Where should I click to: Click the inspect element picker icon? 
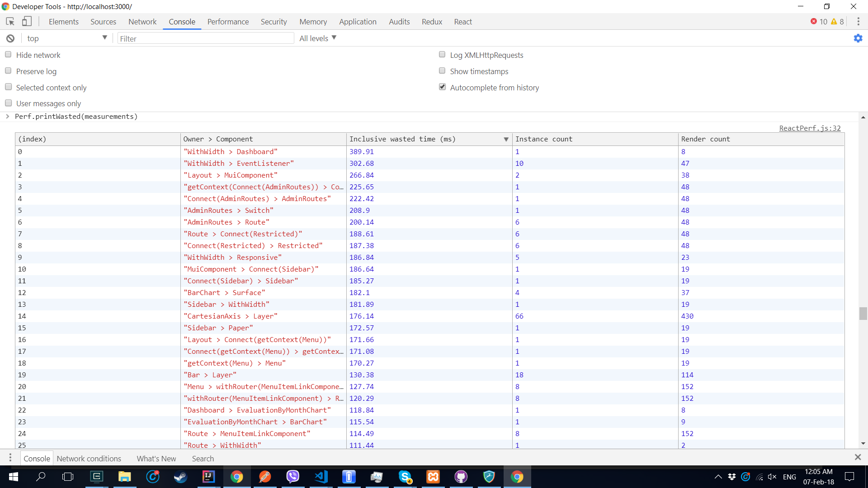point(10,21)
